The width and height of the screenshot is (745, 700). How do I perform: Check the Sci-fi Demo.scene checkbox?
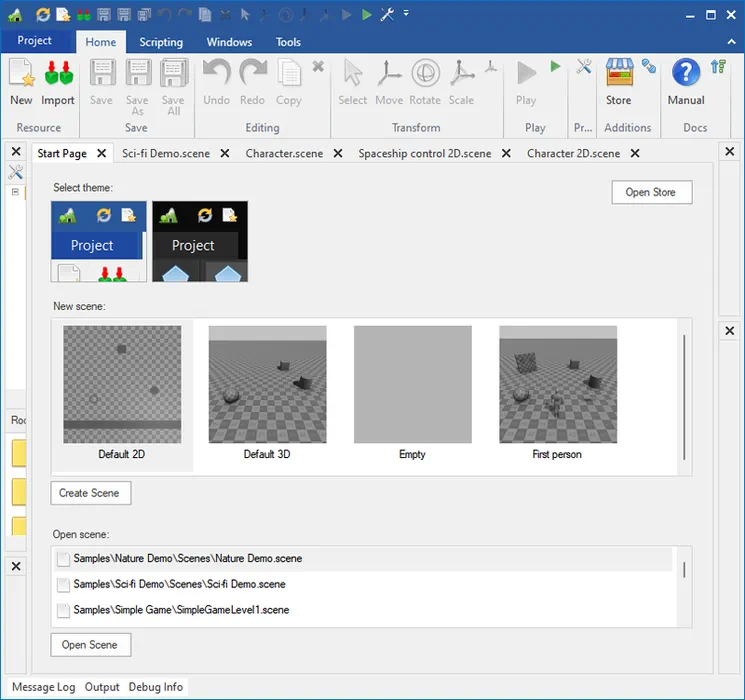64,584
